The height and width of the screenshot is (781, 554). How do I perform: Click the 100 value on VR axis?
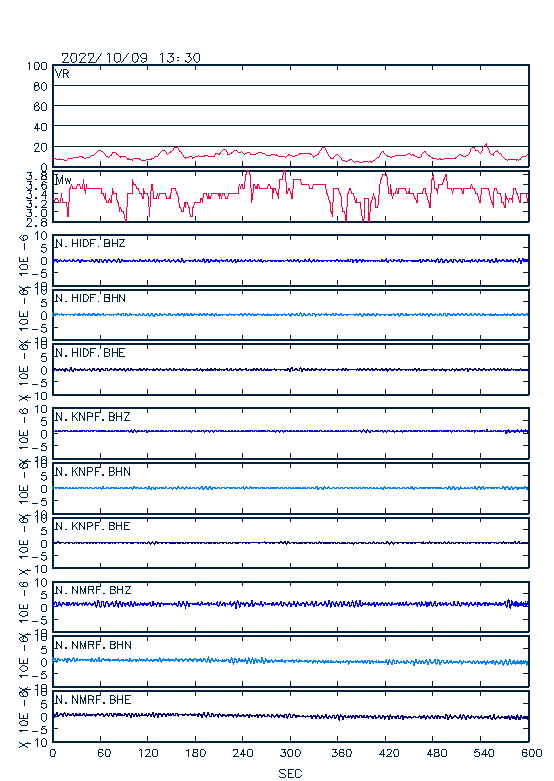click(x=37, y=66)
